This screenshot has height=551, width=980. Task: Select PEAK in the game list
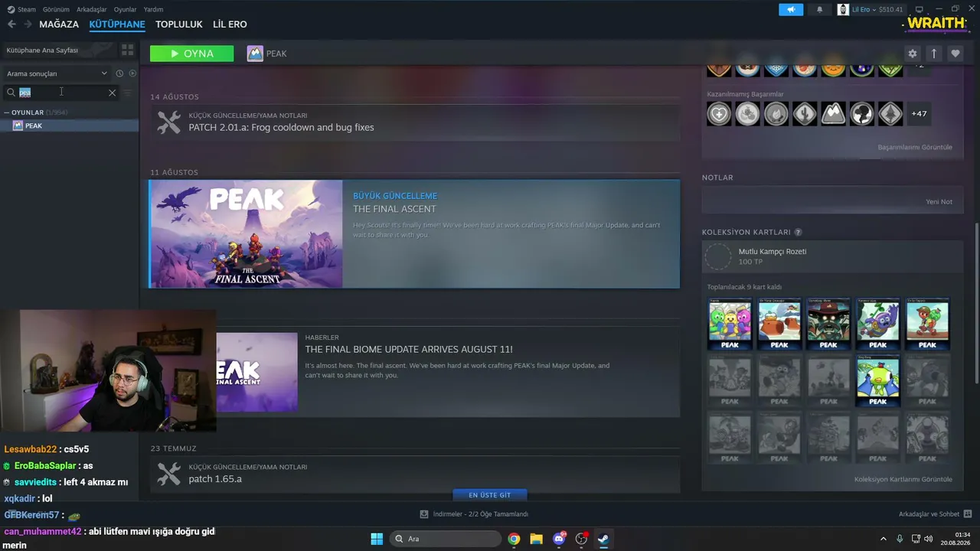[69, 126]
